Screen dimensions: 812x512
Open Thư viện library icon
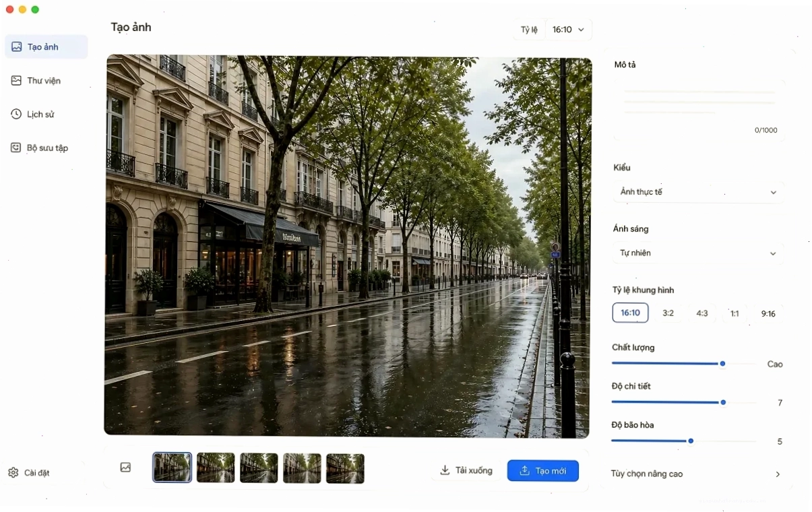[x=16, y=80]
